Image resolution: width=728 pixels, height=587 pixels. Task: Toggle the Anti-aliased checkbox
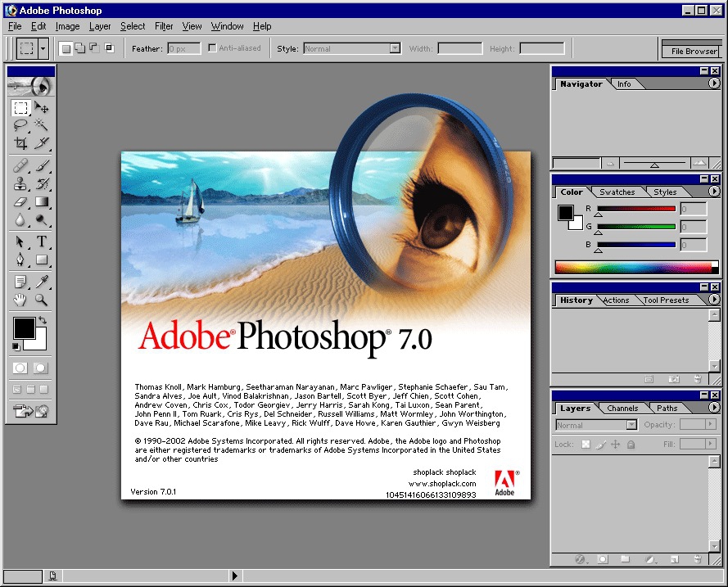[213, 48]
